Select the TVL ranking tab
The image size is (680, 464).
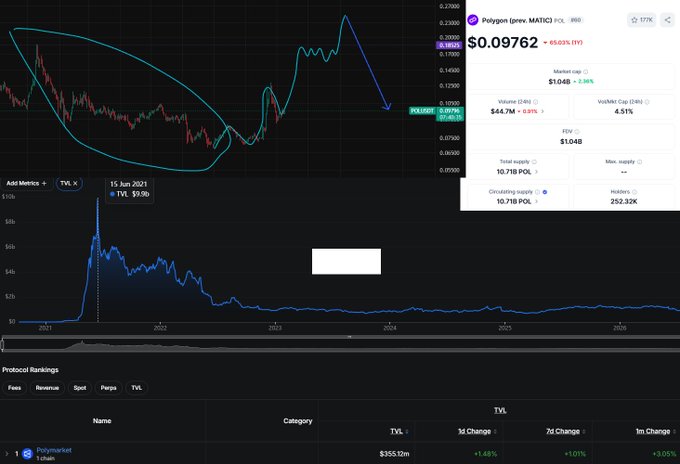[137, 388]
